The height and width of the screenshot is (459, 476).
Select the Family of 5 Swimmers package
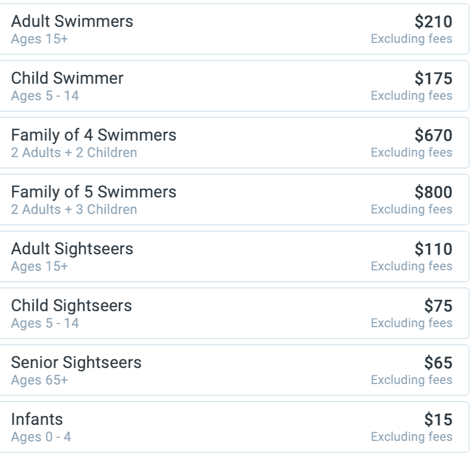coord(94,192)
